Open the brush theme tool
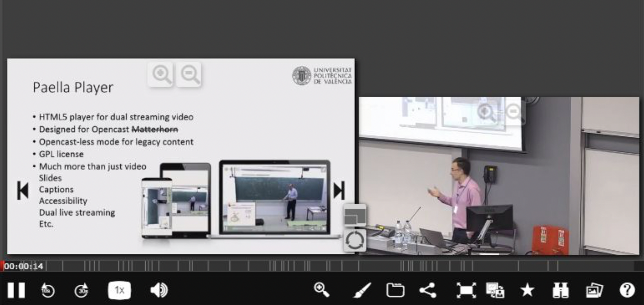The width and height of the screenshot is (644, 305). coord(362,290)
